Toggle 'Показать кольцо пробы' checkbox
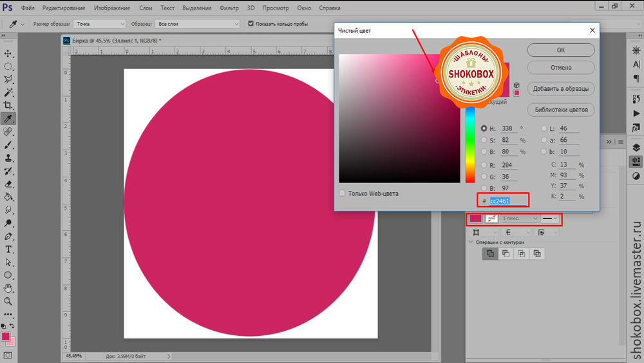Viewport: 644px width, 363px height. 252,23
